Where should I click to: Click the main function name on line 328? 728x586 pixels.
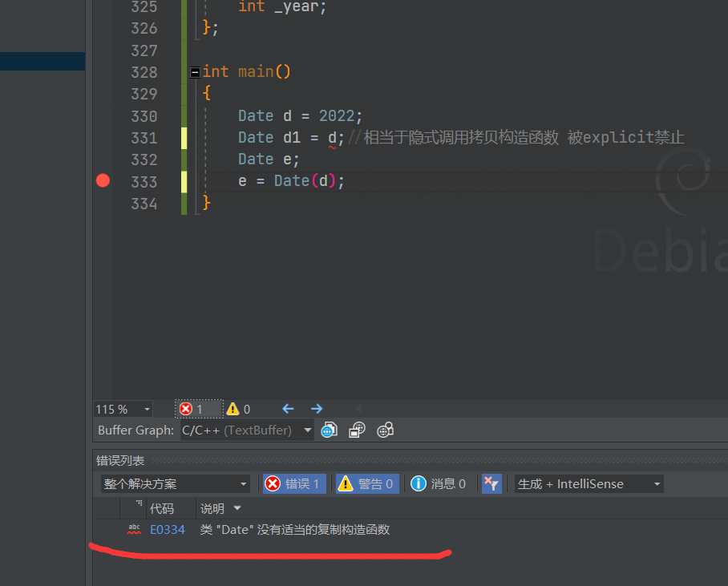tap(256, 72)
